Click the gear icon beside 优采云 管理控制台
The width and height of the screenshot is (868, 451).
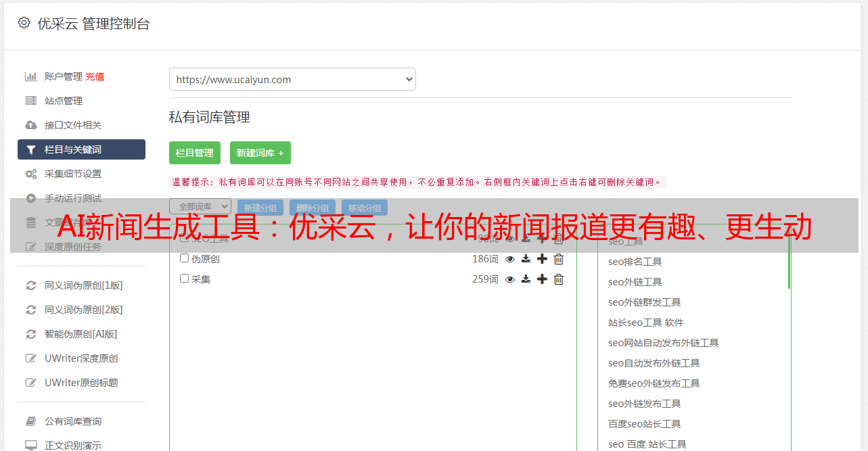24,23
